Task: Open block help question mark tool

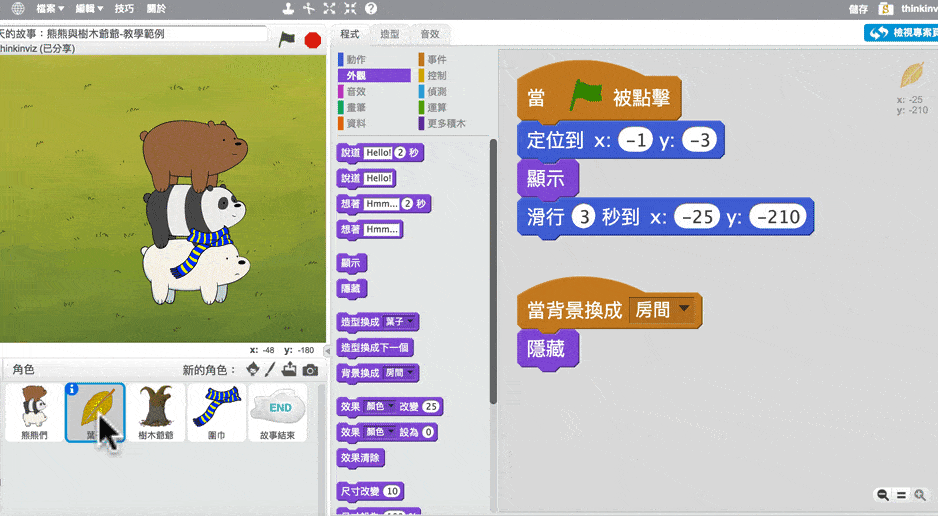Action: point(371,8)
